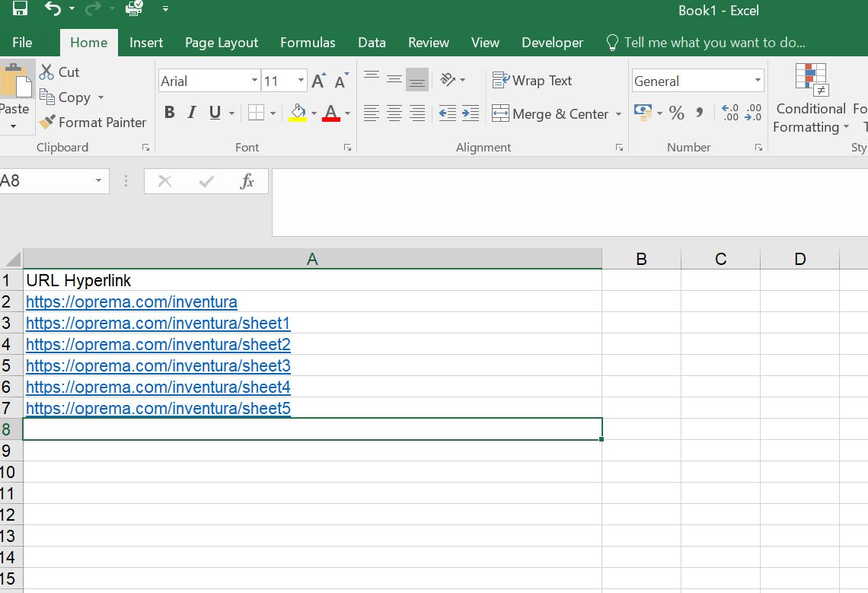Open the Copy dropdown arrow

click(x=101, y=97)
